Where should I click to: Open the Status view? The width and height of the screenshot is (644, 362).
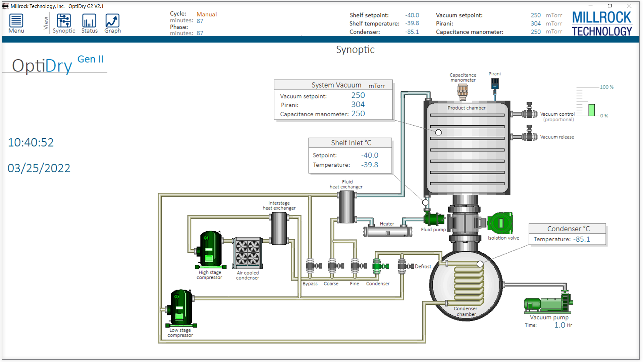coord(89,23)
